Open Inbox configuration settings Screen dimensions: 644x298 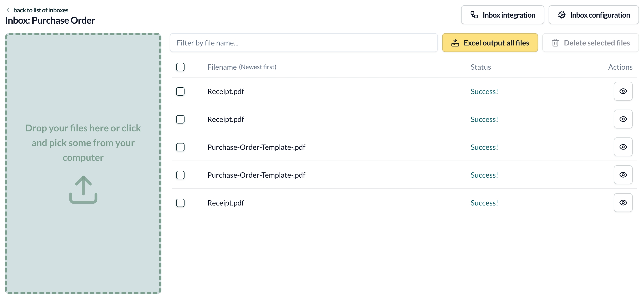click(x=593, y=15)
